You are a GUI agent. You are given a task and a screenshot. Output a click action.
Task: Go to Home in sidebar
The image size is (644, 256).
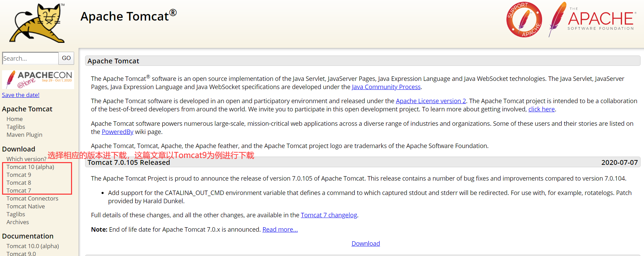coord(14,119)
